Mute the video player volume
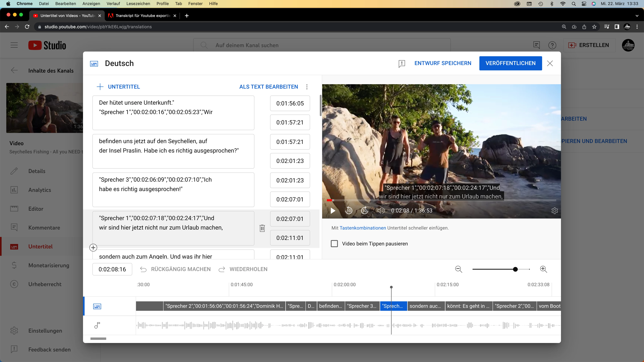 [381, 211]
